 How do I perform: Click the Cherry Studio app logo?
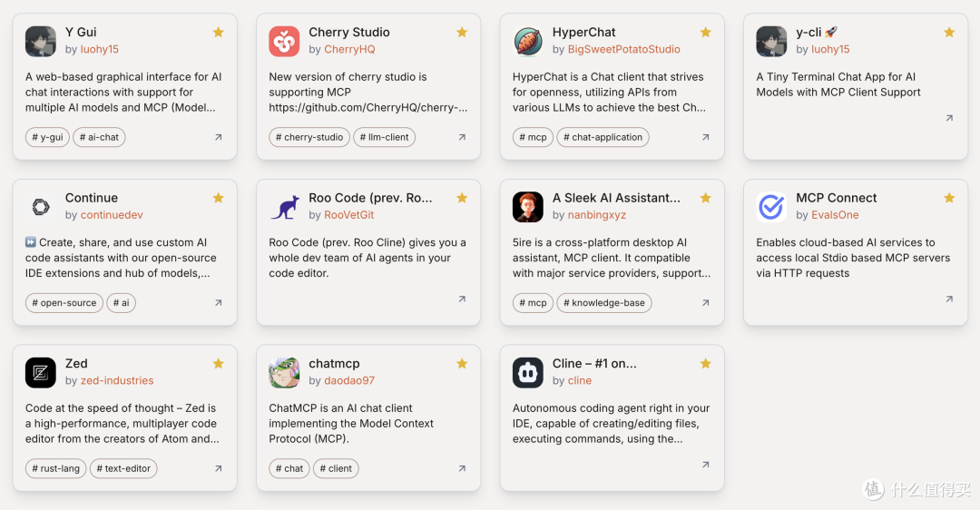[x=284, y=41]
